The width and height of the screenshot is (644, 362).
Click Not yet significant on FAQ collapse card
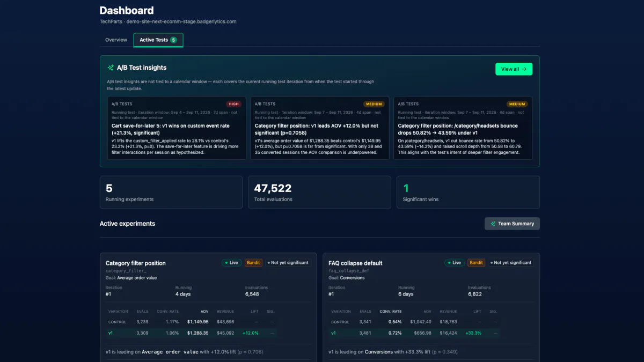click(510, 263)
